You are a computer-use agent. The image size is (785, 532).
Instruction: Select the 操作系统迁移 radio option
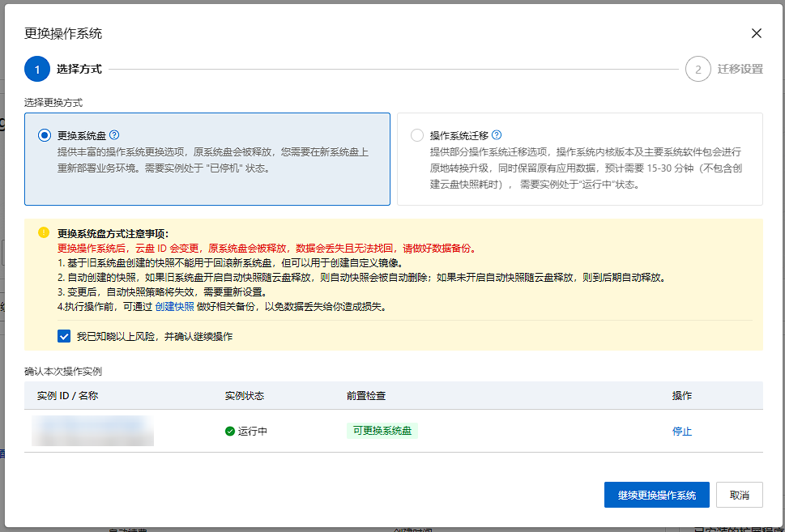pyautogui.click(x=416, y=135)
